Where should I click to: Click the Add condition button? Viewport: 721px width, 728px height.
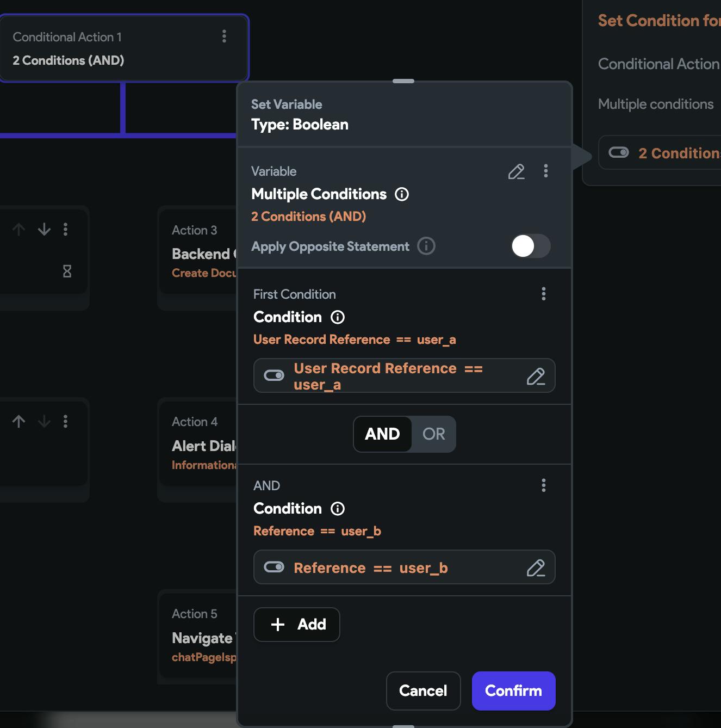coord(297,625)
